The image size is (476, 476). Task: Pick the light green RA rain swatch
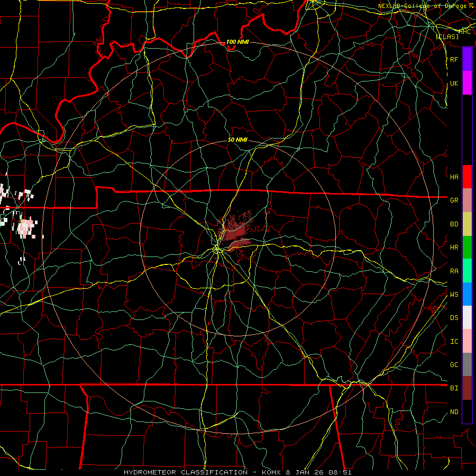click(x=467, y=271)
